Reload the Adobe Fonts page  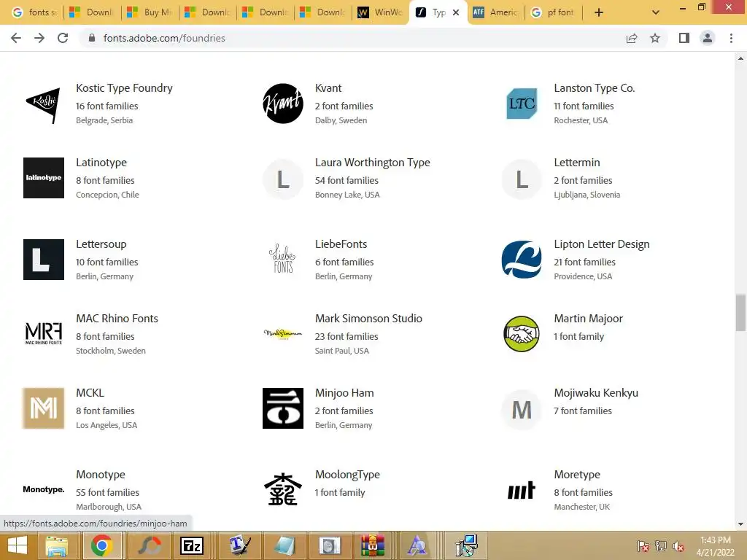click(x=63, y=38)
